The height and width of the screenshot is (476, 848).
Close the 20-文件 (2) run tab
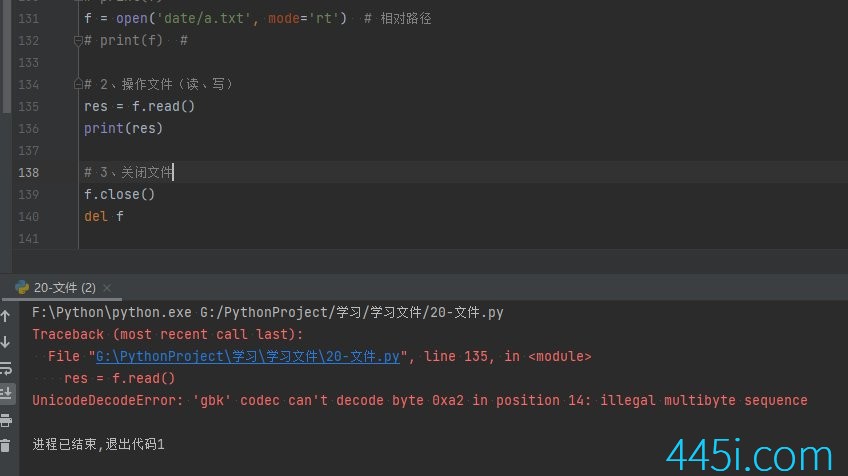pos(107,288)
